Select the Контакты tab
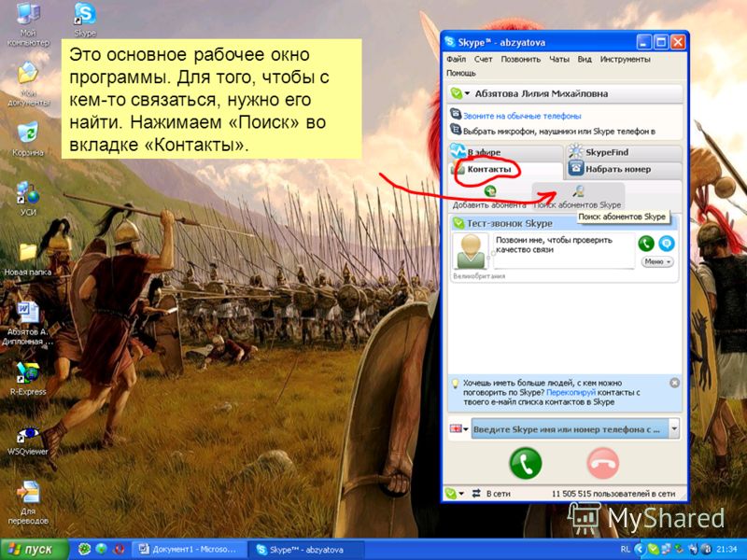 click(505, 170)
